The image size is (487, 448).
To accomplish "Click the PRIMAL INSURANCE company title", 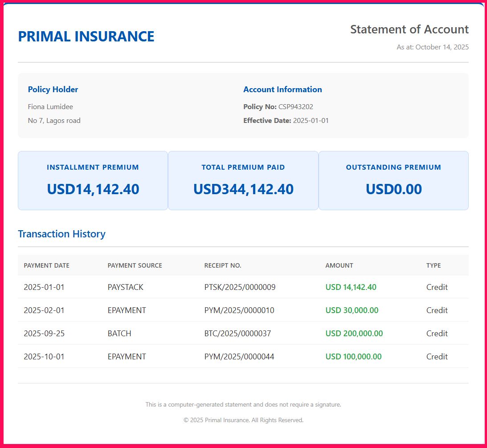I will pyautogui.click(x=86, y=37).
